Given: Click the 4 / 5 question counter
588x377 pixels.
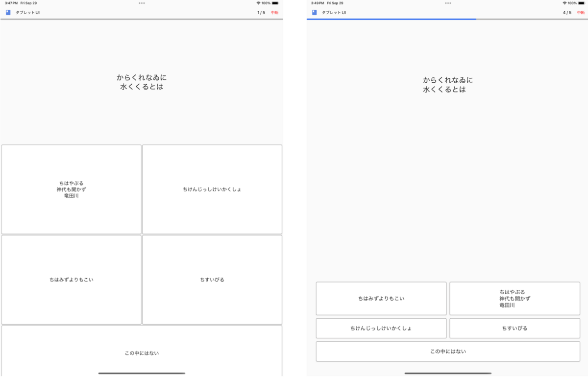Looking at the screenshot, I should coord(567,13).
